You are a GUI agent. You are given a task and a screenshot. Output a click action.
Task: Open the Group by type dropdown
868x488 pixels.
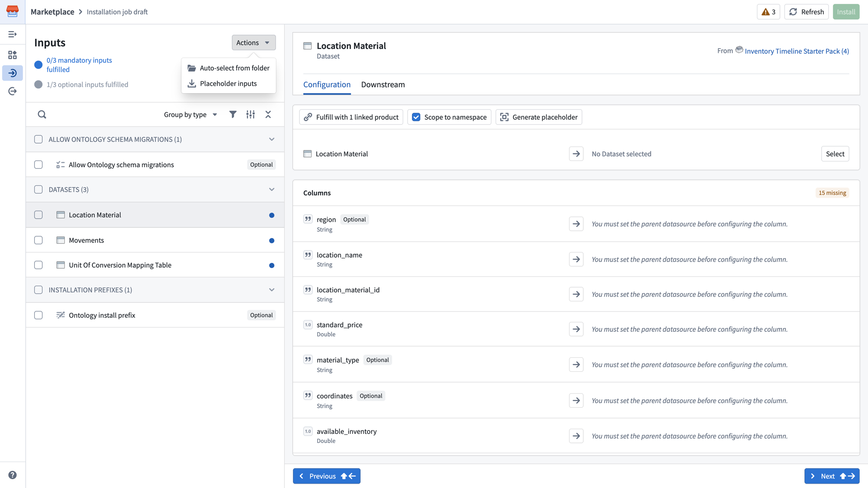(190, 115)
